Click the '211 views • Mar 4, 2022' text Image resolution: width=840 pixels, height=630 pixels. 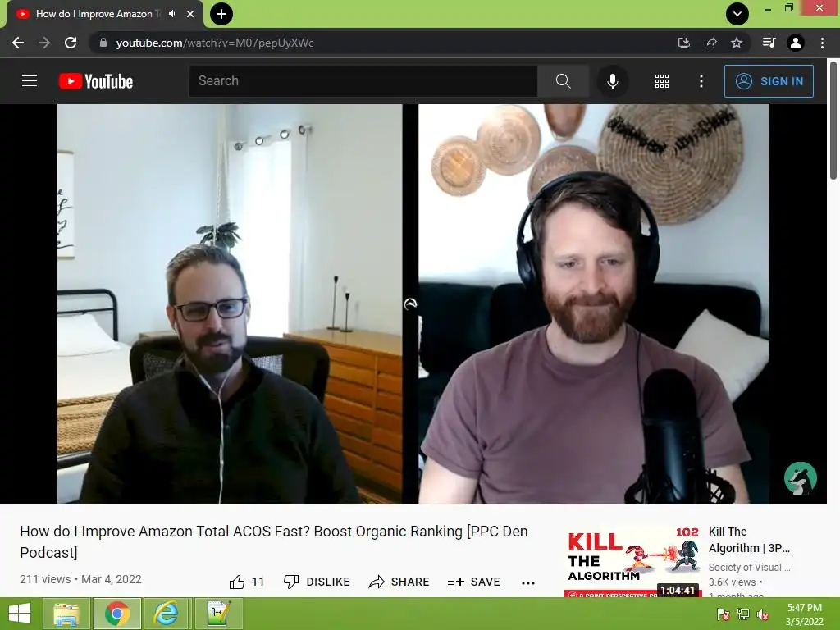[x=81, y=579]
